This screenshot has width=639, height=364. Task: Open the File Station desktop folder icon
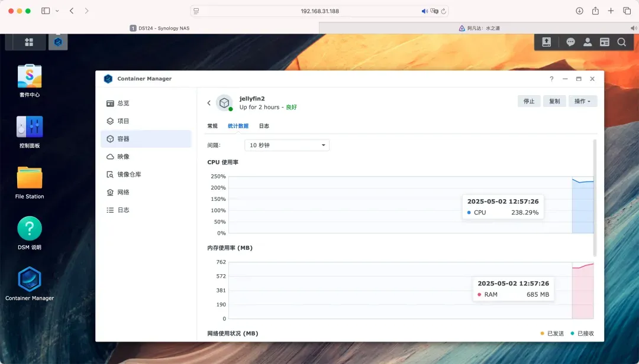(x=30, y=183)
